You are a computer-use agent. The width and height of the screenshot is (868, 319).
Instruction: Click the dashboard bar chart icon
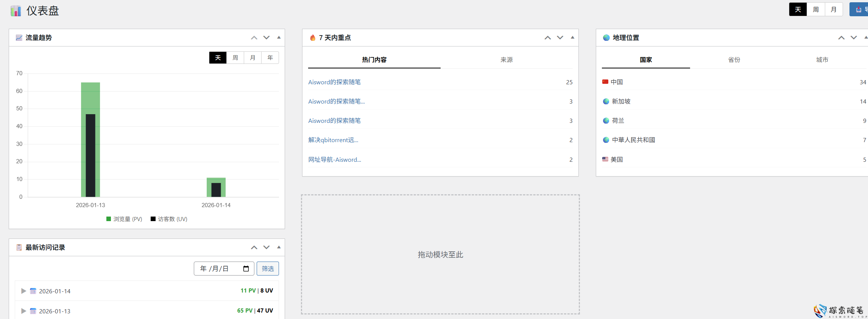(x=16, y=11)
